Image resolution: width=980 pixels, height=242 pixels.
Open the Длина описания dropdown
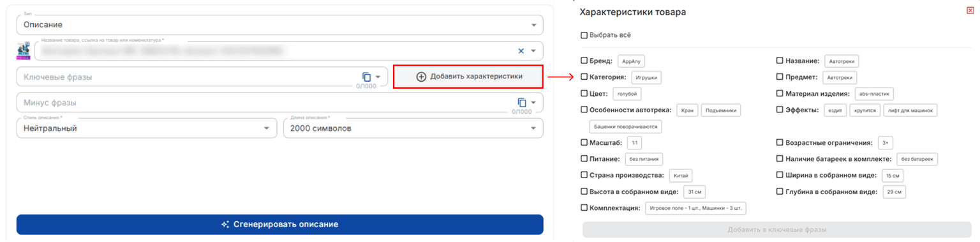click(413, 128)
